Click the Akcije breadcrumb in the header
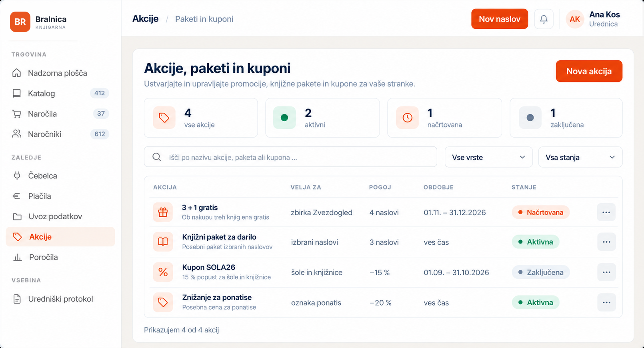The image size is (644, 348). click(x=145, y=19)
